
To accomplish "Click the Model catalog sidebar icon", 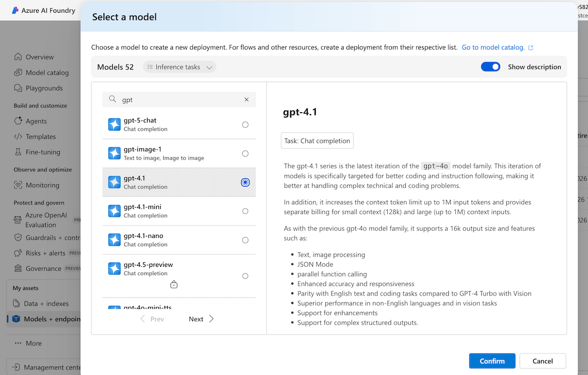I will [18, 72].
